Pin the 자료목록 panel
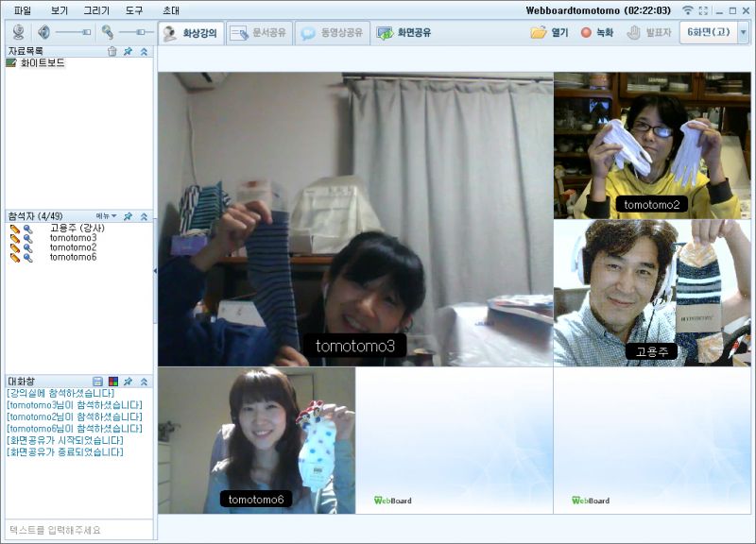 click(128, 51)
